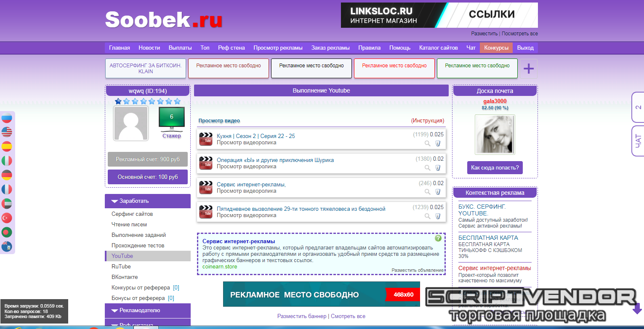Open Заказ рекламы in the navigation

point(330,48)
